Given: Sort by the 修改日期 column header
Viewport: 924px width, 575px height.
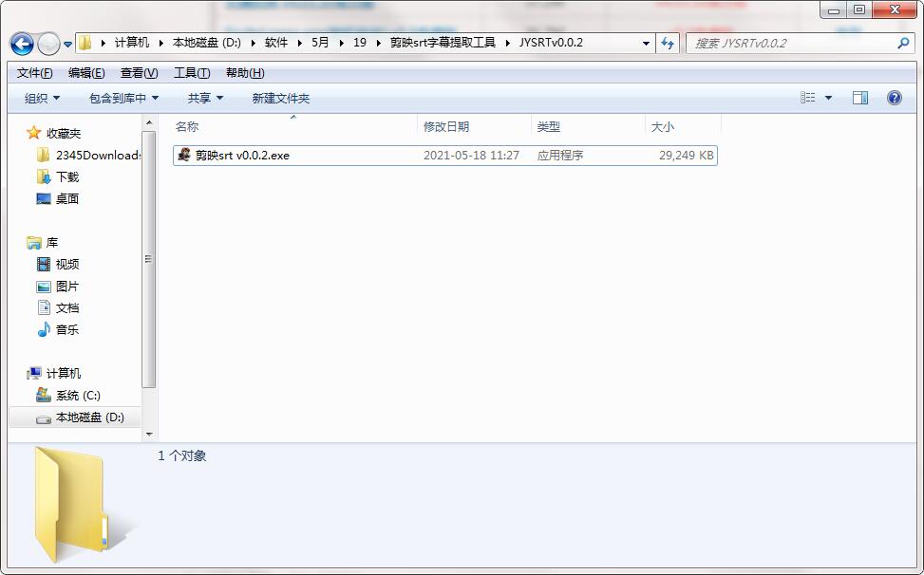Looking at the screenshot, I should (x=475, y=126).
